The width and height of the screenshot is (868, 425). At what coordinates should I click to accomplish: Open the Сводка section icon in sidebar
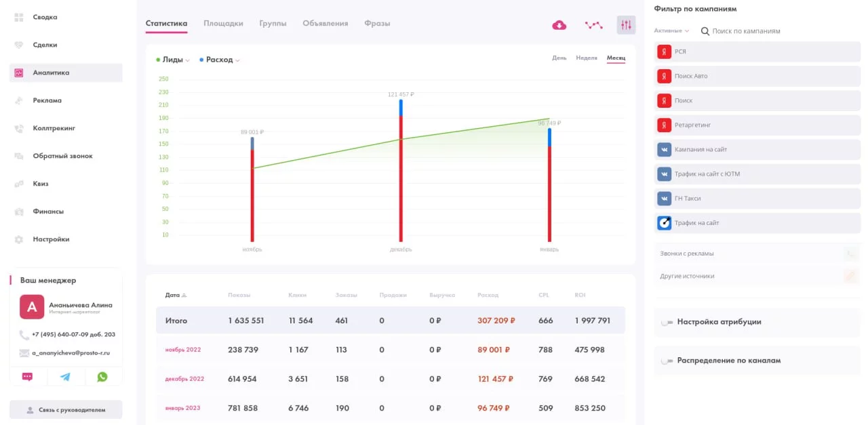[19, 17]
